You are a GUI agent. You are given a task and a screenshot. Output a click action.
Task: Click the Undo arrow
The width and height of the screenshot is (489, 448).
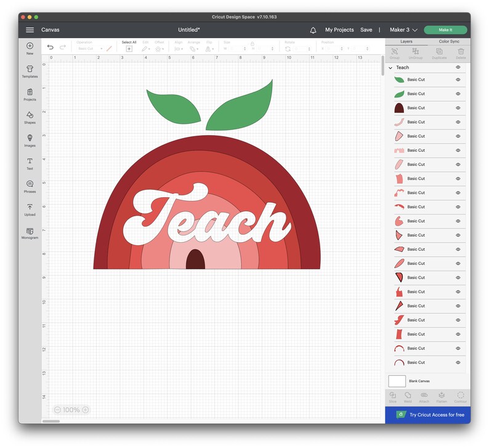[x=51, y=47]
